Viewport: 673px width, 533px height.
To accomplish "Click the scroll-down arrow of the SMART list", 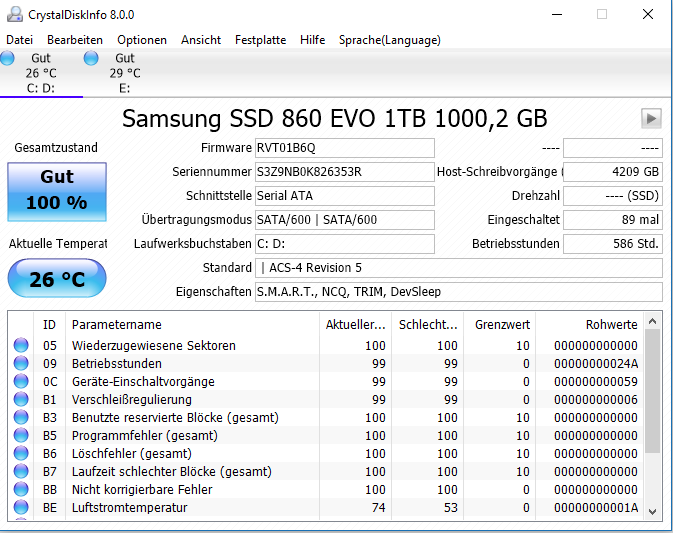I will (652, 512).
